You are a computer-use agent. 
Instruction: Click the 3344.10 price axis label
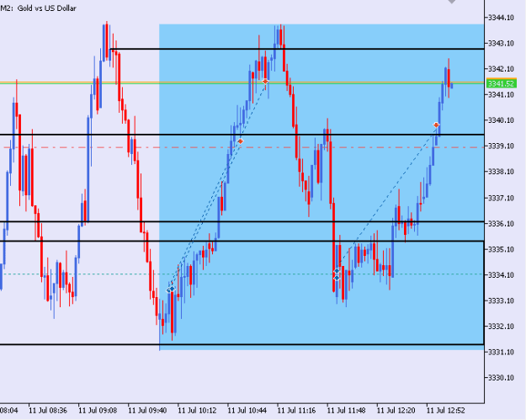501,18
